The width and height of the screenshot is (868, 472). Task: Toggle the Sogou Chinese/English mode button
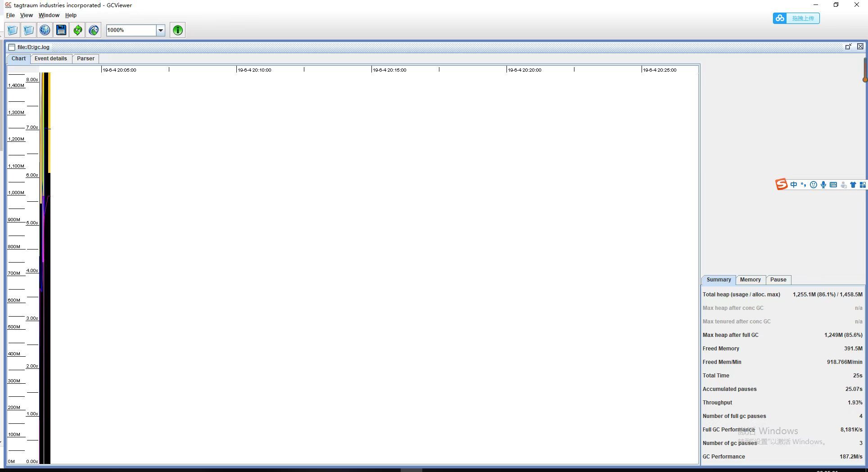coord(793,185)
